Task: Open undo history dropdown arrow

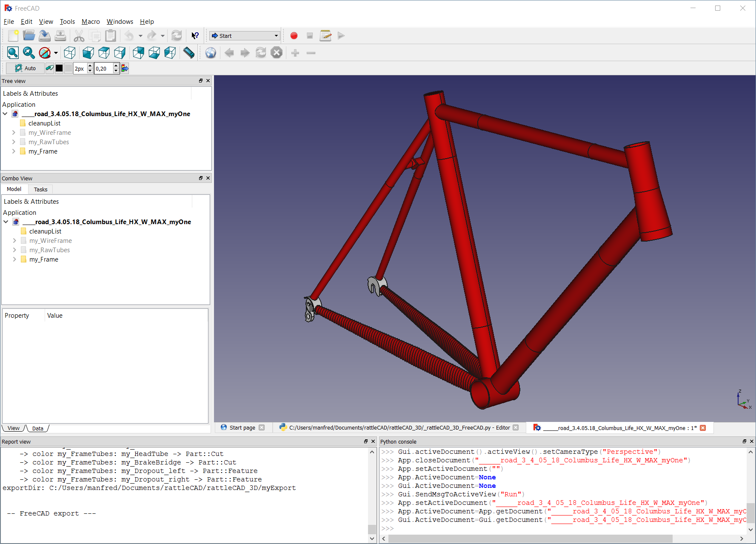Action: point(140,36)
